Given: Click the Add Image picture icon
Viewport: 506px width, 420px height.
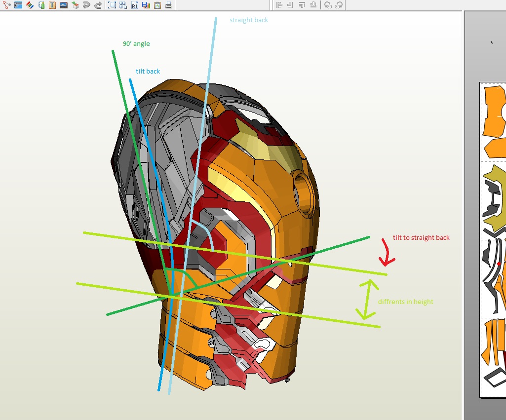Looking at the screenshot, I should [64, 5].
